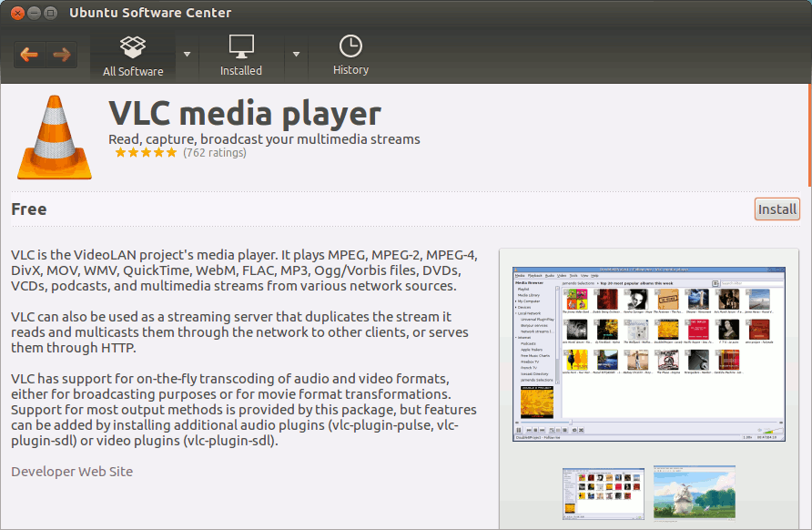
Task: Maximize the Ubuntu Software Center window
Action: tap(52, 13)
